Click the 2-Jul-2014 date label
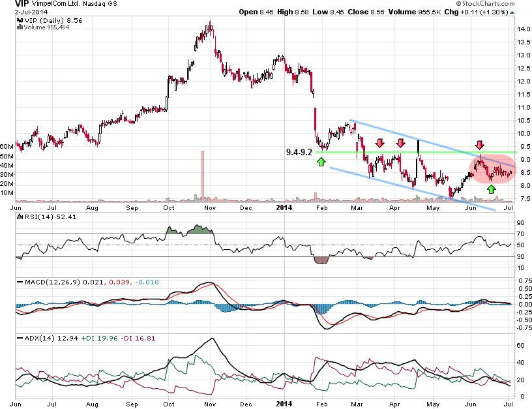This screenshot has height=409, width=532. [x=31, y=12]
